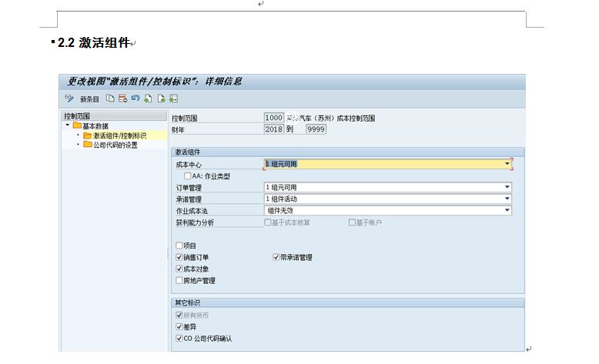Click the 承诺管理 field label
599x364 pixels.
189,199
